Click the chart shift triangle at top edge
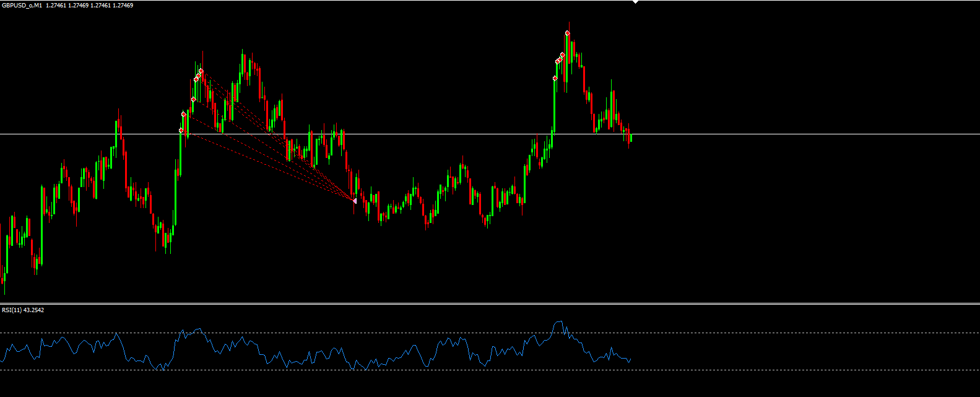The width and height of the screenshot is (980, 397). [635, 2]
